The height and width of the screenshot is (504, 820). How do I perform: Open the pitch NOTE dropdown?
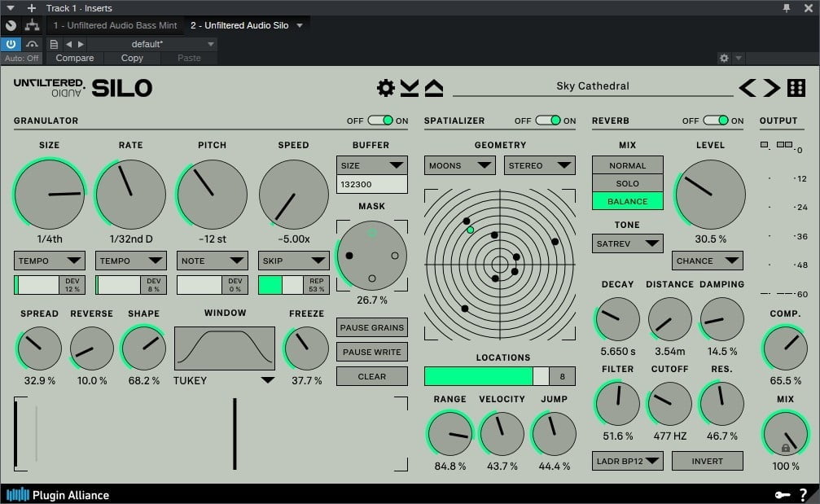click(x=213, y=261)
